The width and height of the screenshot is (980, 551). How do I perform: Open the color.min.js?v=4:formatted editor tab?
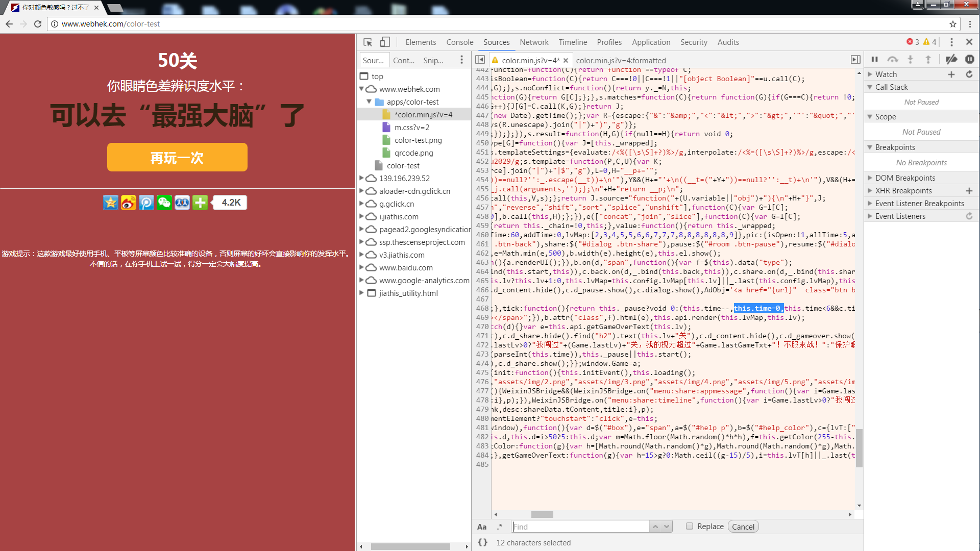(621, 60)
